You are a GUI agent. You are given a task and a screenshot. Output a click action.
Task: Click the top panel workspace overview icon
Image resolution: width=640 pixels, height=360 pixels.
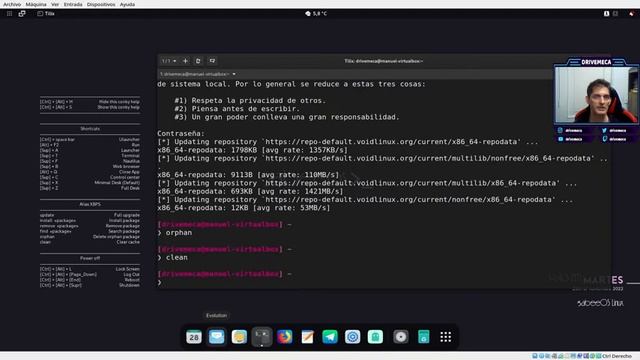22,13
